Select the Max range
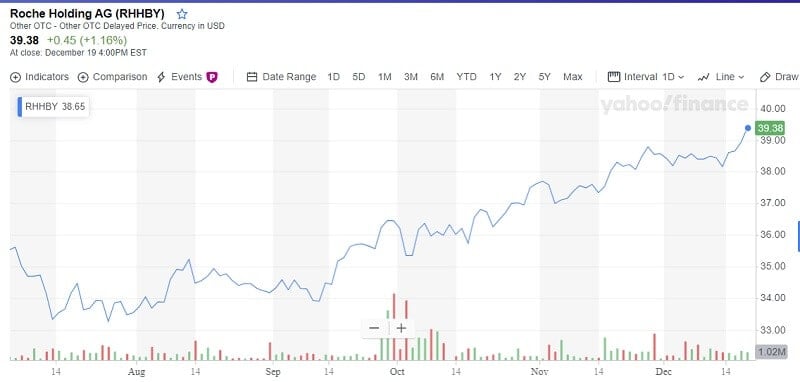Image resolution: width=800 pixels, height=382 pixels. (x=572, y=77)
